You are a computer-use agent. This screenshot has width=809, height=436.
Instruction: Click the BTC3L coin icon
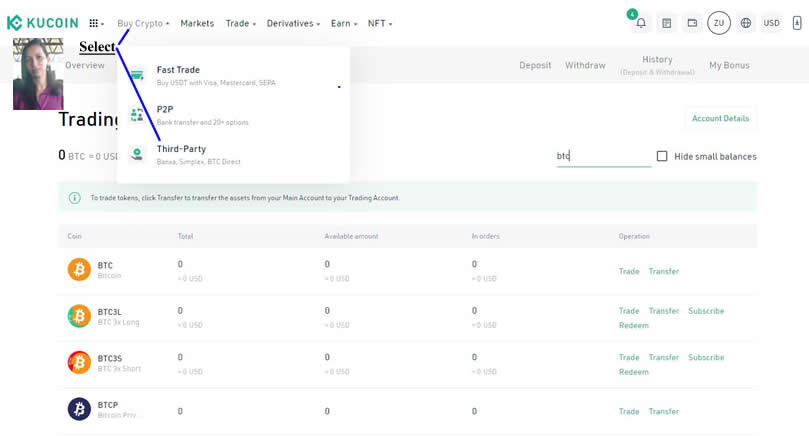[79, 316]
